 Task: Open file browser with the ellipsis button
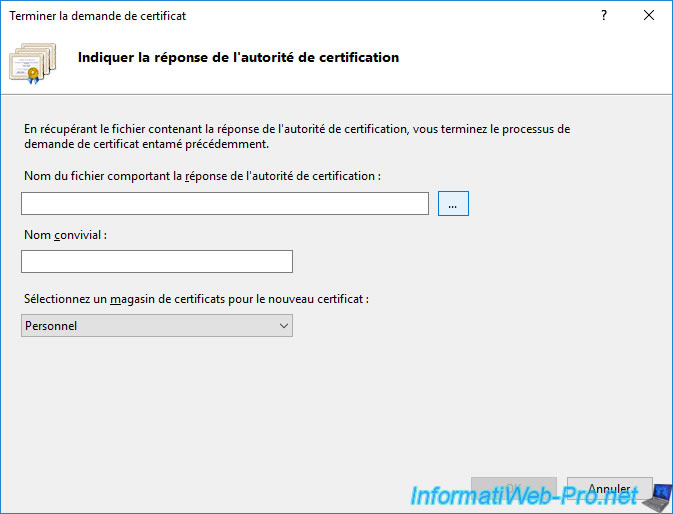tap(453, 203)
